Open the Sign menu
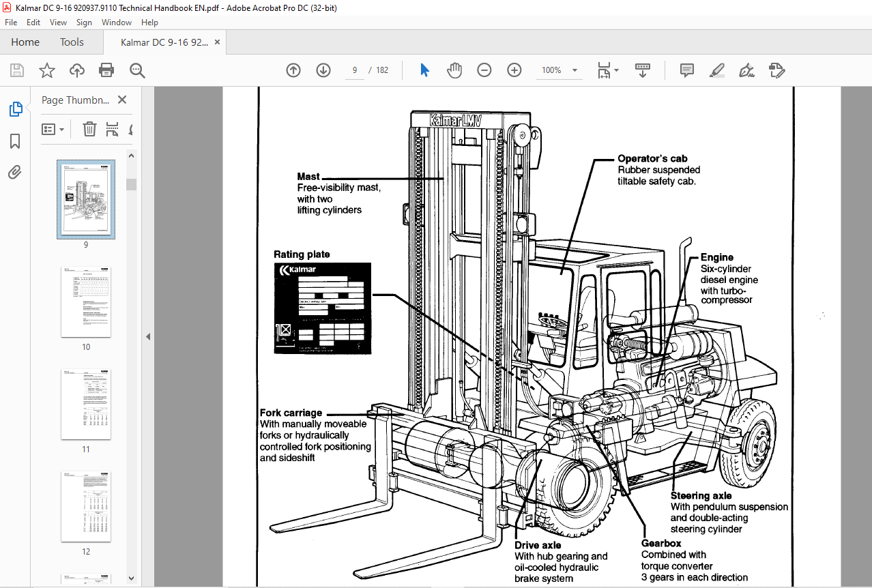 pyautogui.click(x=84, y=23)
